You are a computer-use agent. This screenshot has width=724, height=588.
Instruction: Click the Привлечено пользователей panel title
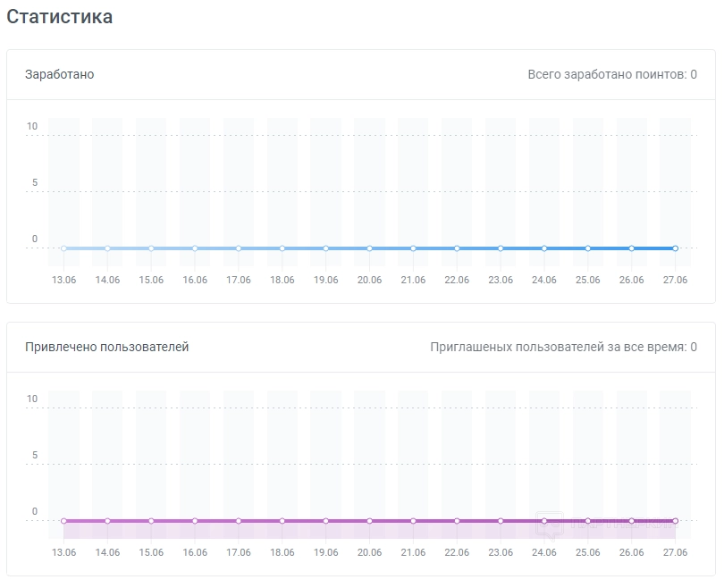(106, 347)
